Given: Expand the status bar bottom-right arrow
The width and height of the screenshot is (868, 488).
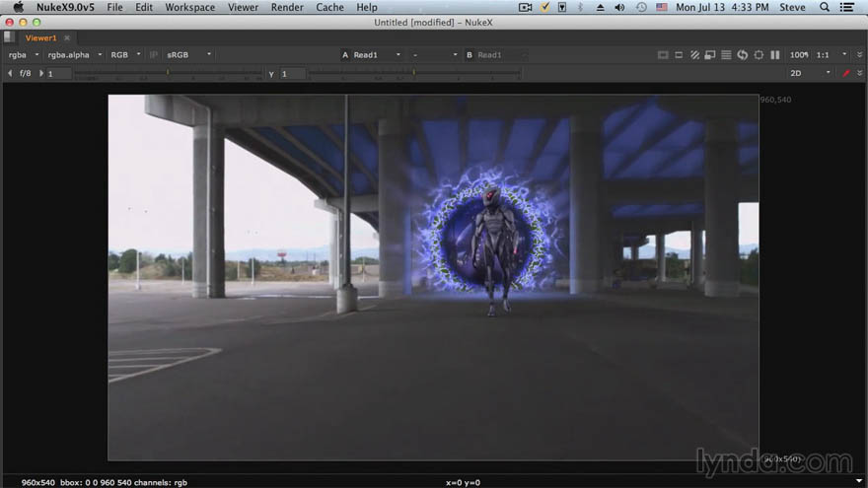Looking at the screenshot, I should tap(858, 481).
